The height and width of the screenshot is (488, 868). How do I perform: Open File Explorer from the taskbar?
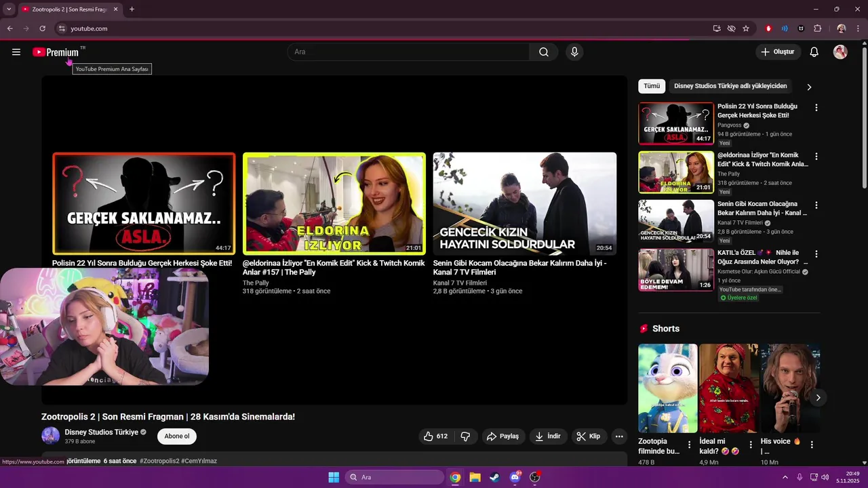click(475, 477)
